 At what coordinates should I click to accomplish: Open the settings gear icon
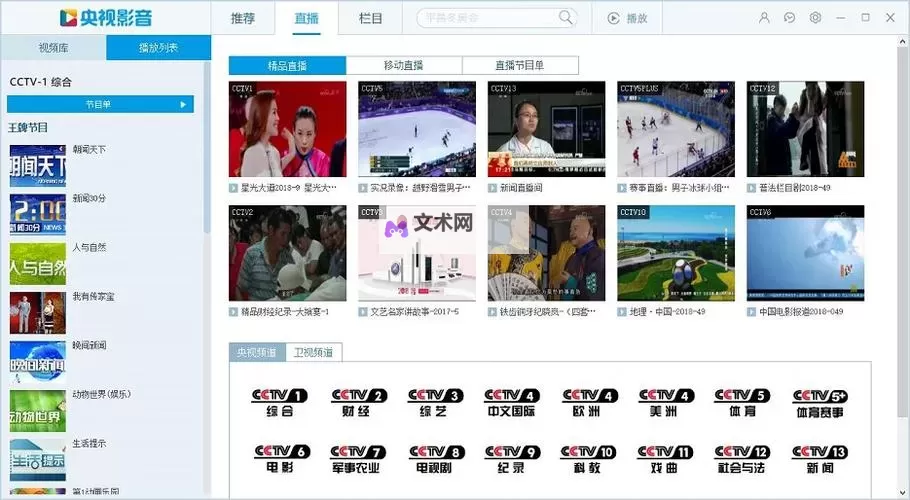[x=815, y=18]
